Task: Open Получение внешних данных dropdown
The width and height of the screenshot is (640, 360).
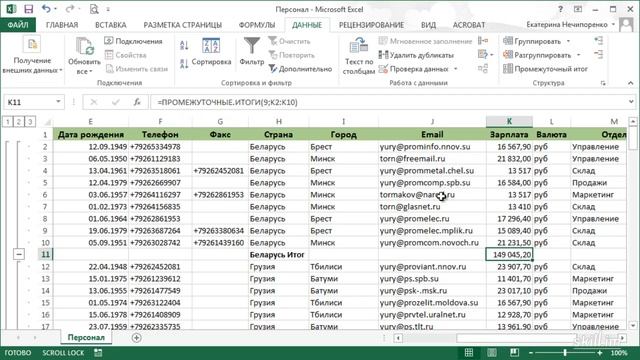Action: point(32,56)
